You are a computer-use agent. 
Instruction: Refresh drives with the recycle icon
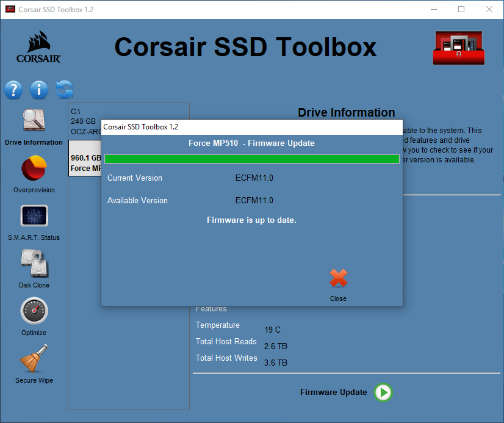tap(63, 90)
